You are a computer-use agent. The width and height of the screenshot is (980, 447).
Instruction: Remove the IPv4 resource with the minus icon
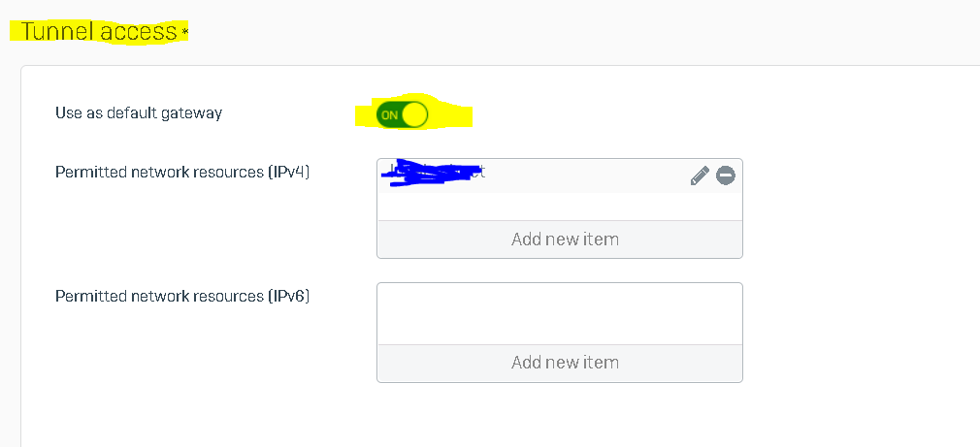pyautogui.click(x=725, y=176)
